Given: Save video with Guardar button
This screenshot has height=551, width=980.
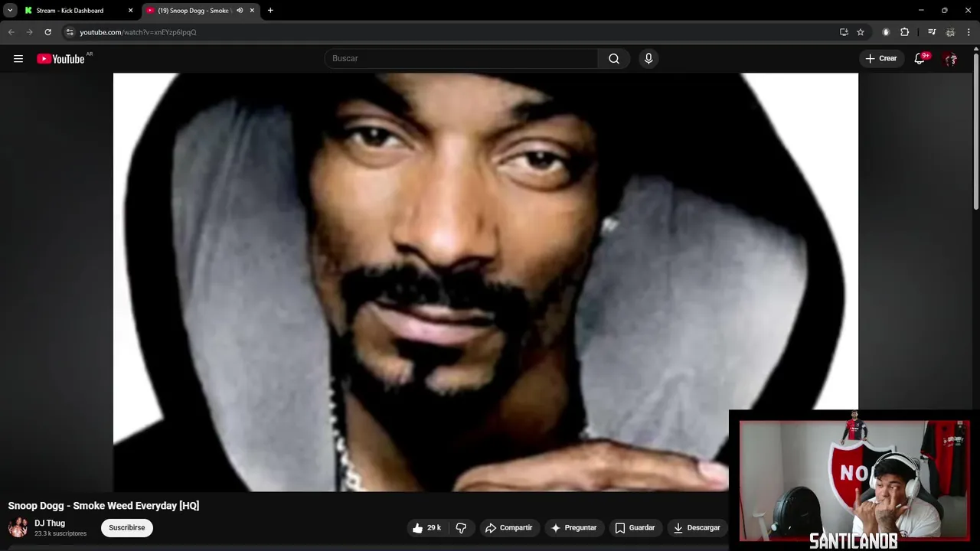Looking at the screenshot, I should click(635, 527).
